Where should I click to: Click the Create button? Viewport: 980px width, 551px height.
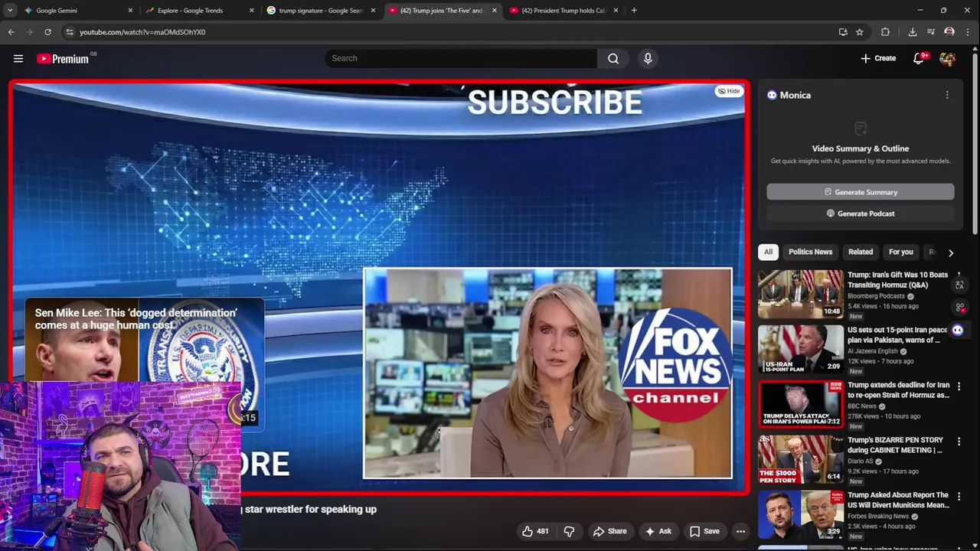878,58
